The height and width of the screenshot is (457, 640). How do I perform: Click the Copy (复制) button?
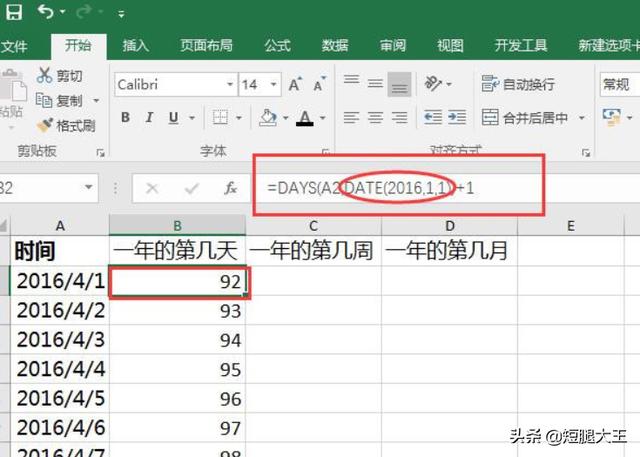point(60,100)
